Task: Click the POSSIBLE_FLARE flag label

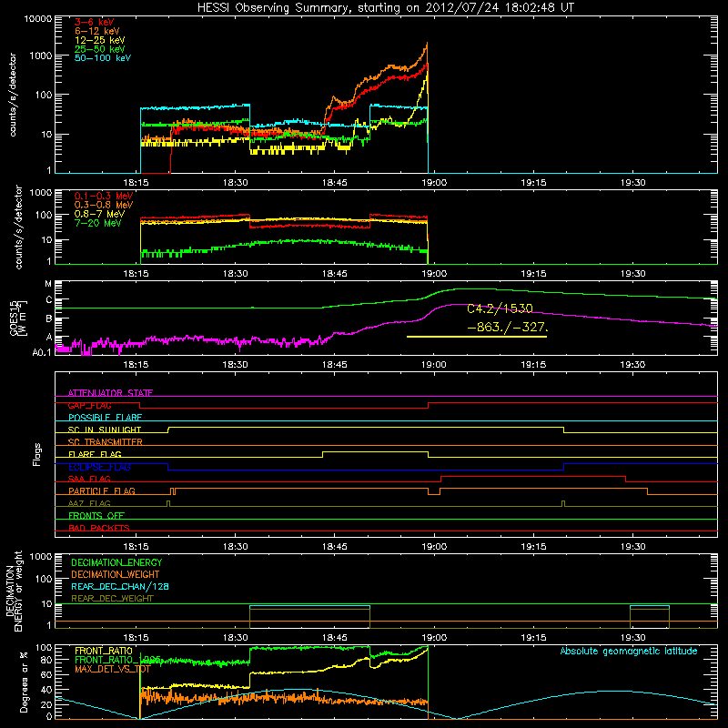Action: point(105,418)
